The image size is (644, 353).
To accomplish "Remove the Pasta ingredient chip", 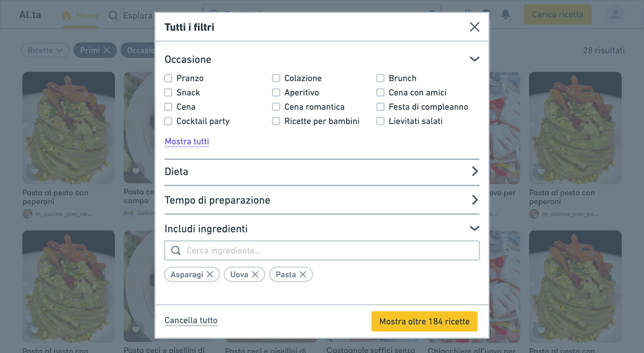I will pos(303,274).
